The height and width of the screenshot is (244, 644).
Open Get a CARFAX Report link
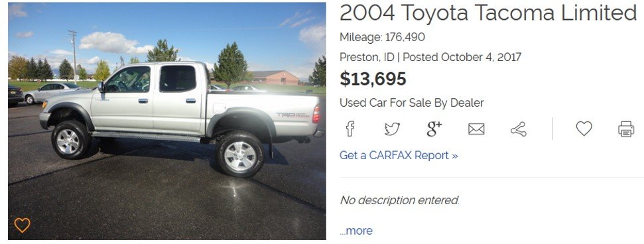(x=399, y=155)
